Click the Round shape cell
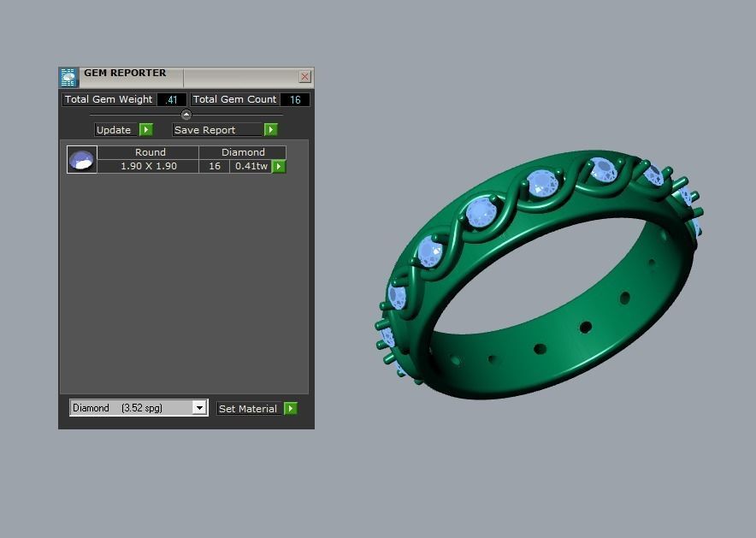Screen dimensions: 756x538 point(149,152)
